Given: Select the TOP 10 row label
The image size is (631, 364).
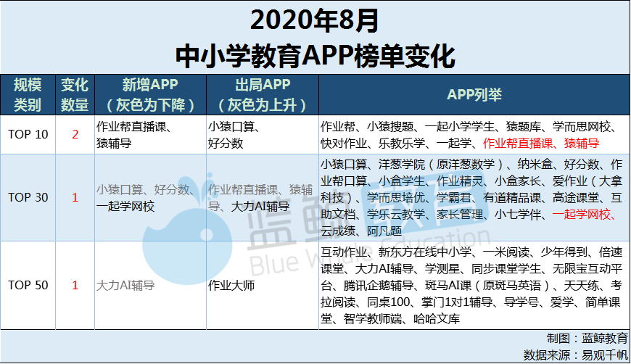Looking at the screenshot, I should pos(28,134).
